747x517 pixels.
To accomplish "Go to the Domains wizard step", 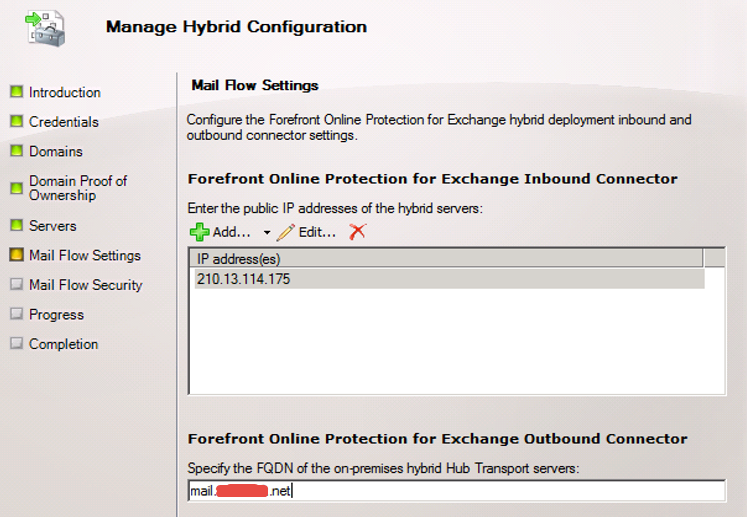I will (56, 152).
